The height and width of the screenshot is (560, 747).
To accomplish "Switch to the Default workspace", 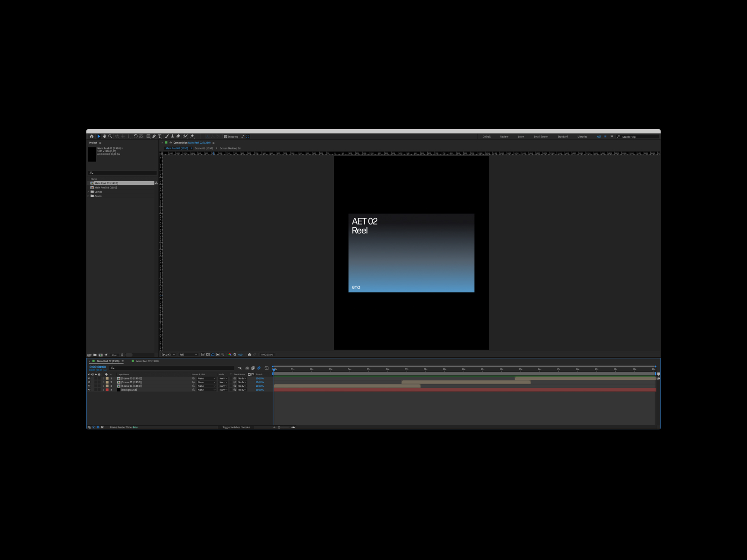I will point(486,137).
